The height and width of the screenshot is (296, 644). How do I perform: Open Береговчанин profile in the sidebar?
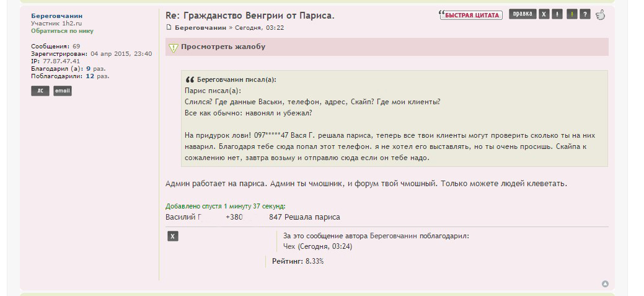pos(56,16)
